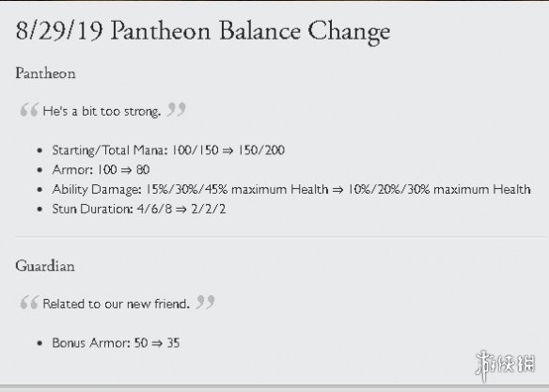Click the divider line between Pantheon and Guardian
Image resolution: width=549 pixels, height=392 pixels.
(x=280, y=237)
